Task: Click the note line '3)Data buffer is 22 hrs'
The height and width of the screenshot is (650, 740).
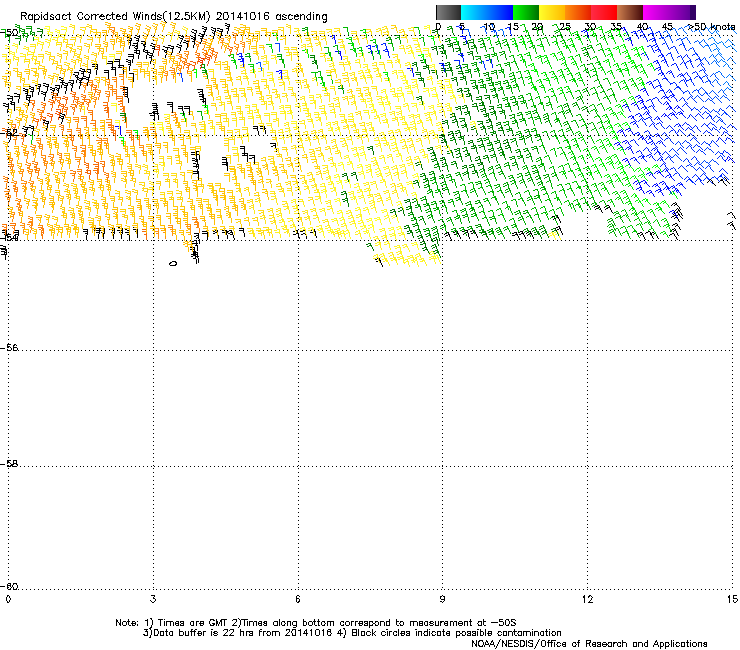Action: pyautogui.click(x=352, y=633)
